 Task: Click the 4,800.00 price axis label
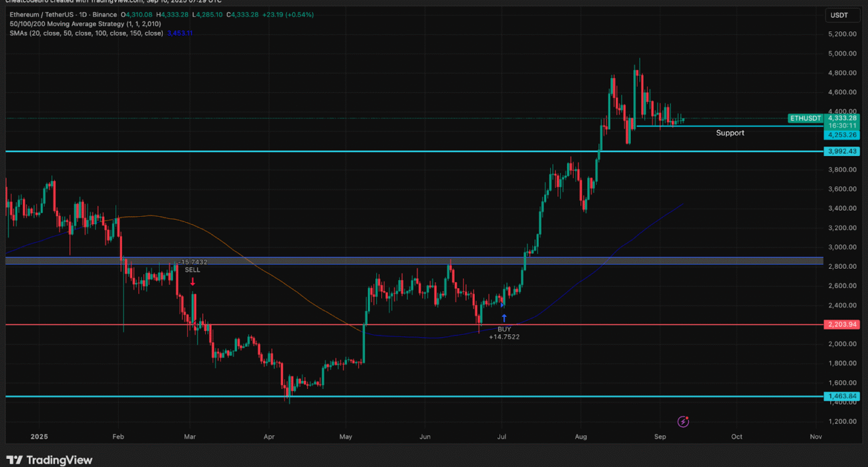point(843,73)
